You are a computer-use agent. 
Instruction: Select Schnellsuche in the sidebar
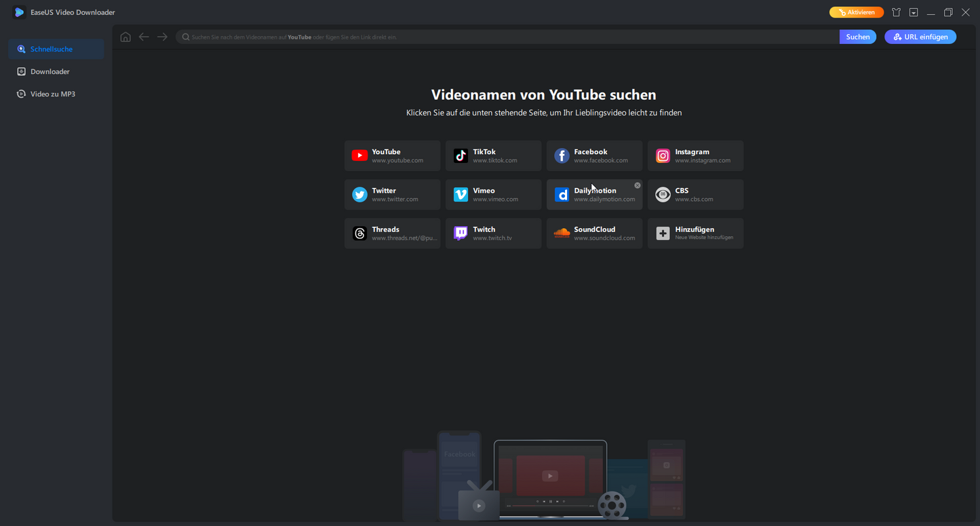[x=51, y=49]
